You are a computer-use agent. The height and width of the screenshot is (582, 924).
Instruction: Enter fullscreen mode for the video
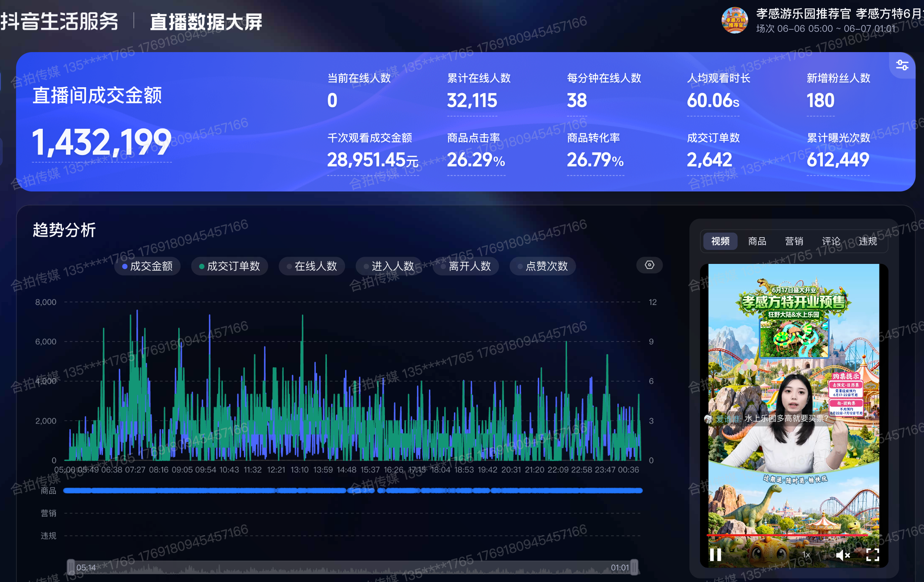point(873,555)
